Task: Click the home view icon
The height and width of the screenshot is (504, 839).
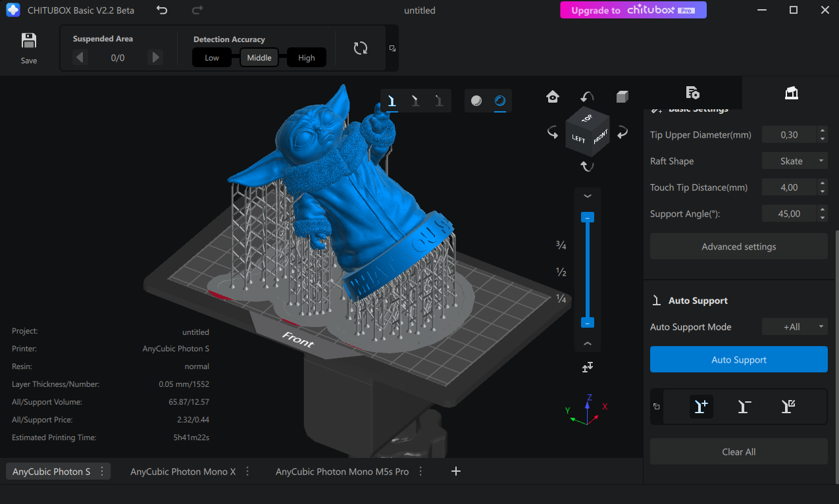Action: click(553, 97)
